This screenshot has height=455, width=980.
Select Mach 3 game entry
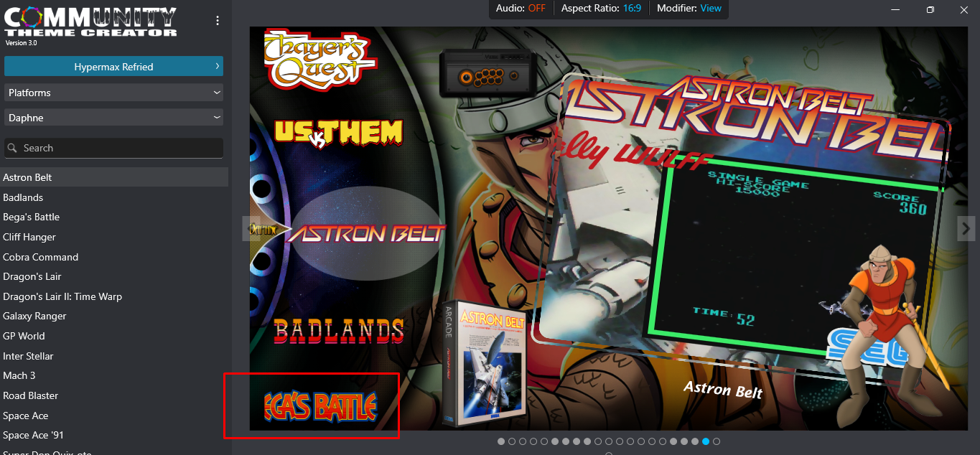coord(114,375)
